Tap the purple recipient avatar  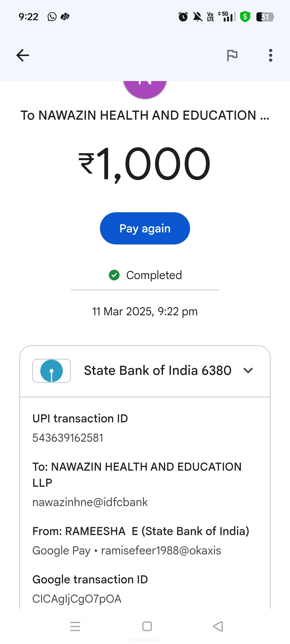[x=145, y=89]
